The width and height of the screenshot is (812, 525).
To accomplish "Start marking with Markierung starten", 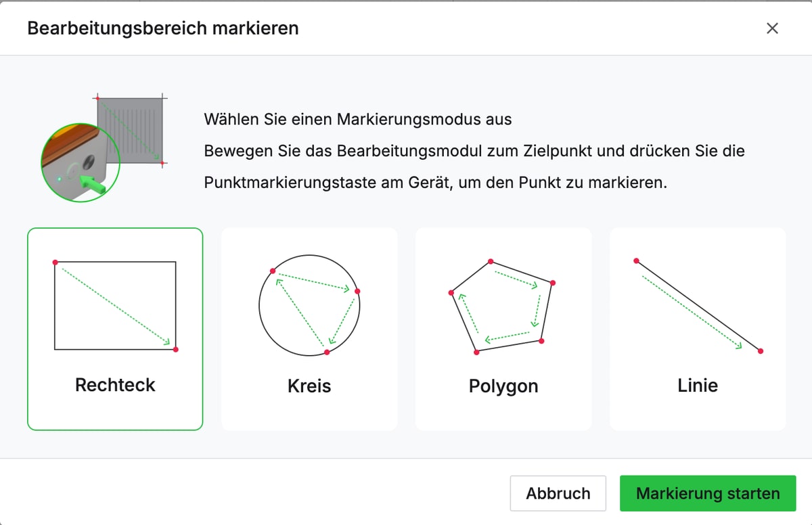I will tap(708, 493).
